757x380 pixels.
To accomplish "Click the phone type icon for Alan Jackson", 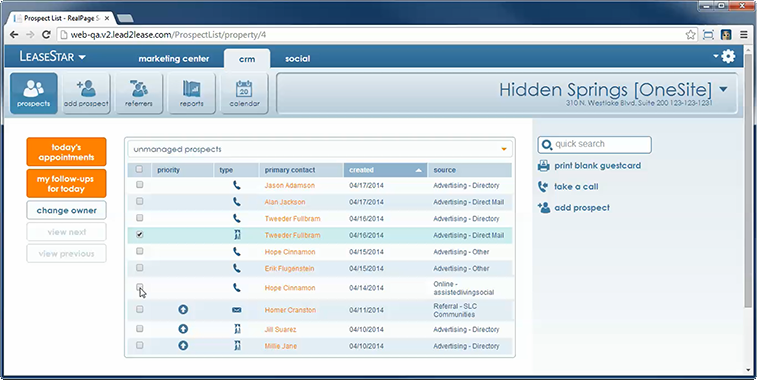I will coord(237,201).
